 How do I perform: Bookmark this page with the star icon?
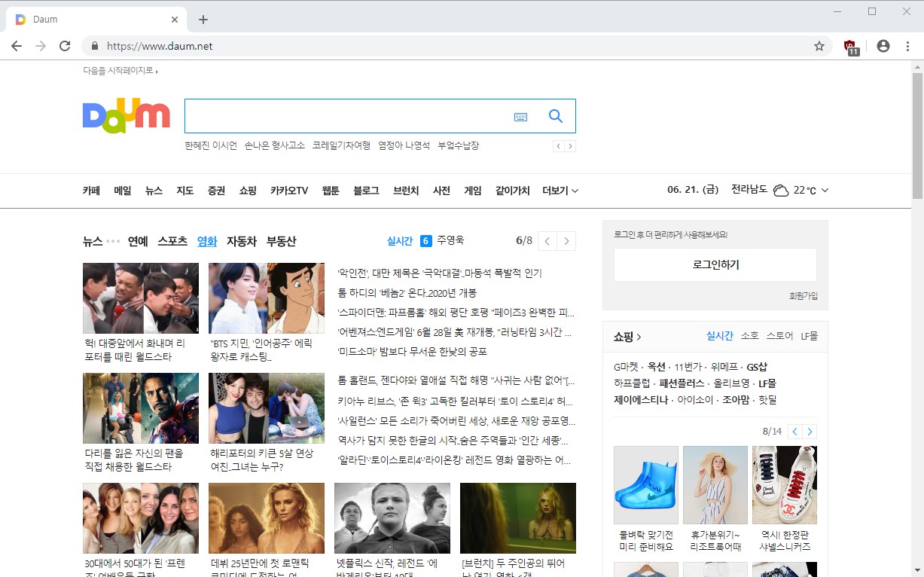pos(819,46)
